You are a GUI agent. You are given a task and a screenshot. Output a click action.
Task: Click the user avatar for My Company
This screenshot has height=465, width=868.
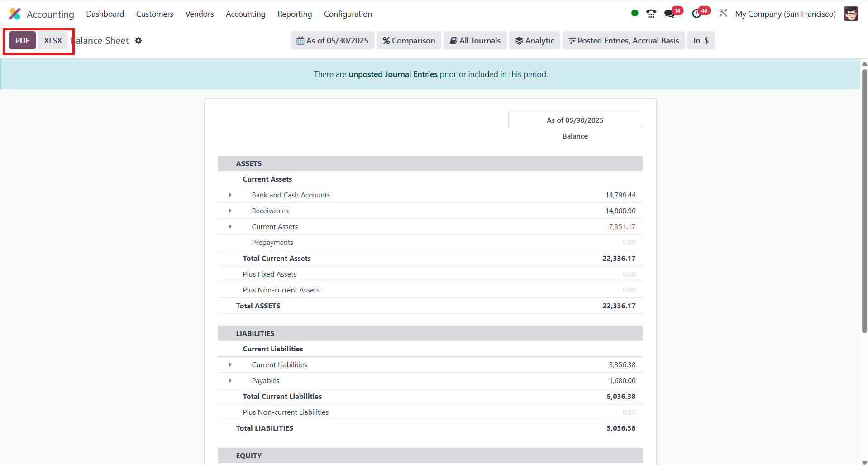[851, 14]
